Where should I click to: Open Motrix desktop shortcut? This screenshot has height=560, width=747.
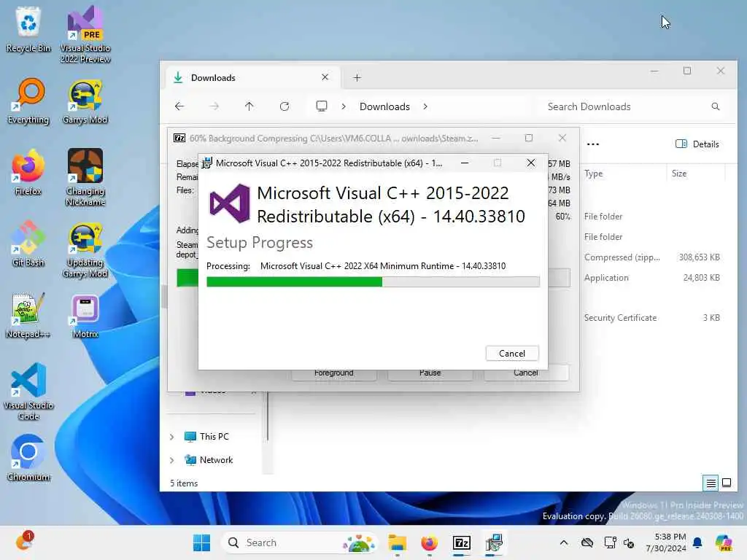click(x=85, y=315)
